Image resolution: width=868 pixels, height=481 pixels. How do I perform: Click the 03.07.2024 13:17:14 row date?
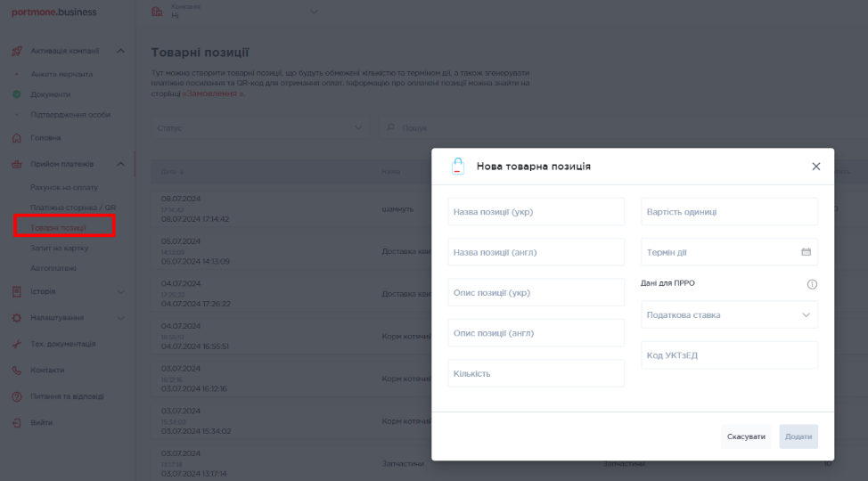pyautogui.click(x=193, y=474)
